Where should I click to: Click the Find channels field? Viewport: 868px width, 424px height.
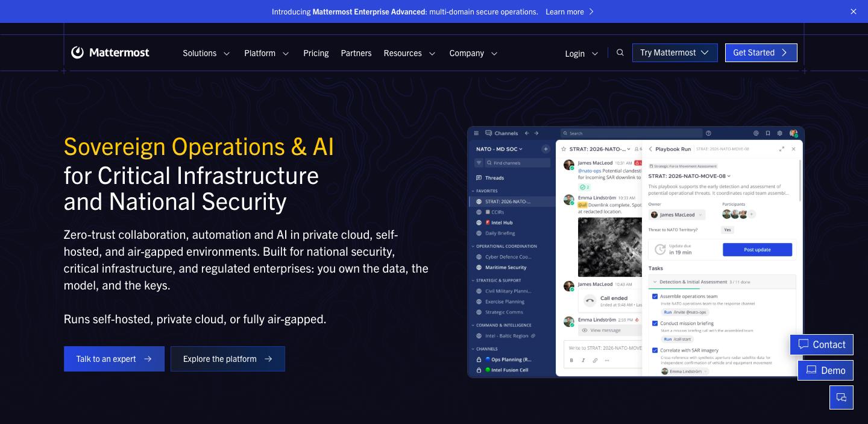click(517, 163)
